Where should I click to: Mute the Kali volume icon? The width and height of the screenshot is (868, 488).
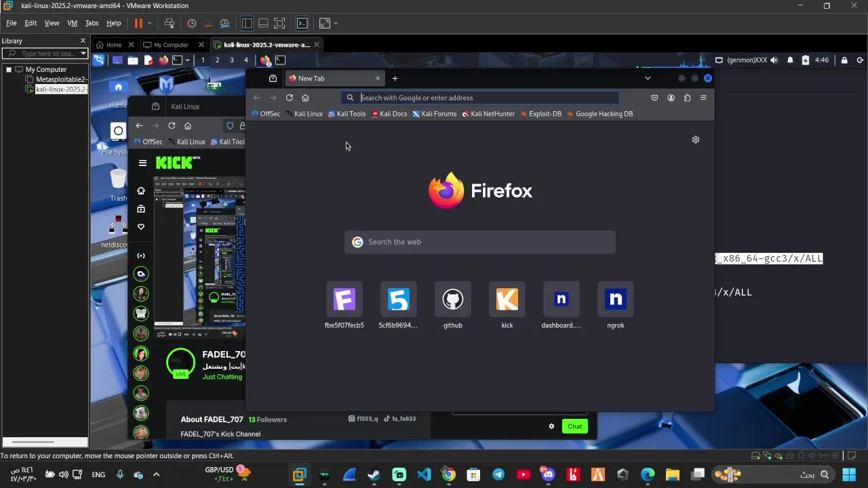pos(774,60)
